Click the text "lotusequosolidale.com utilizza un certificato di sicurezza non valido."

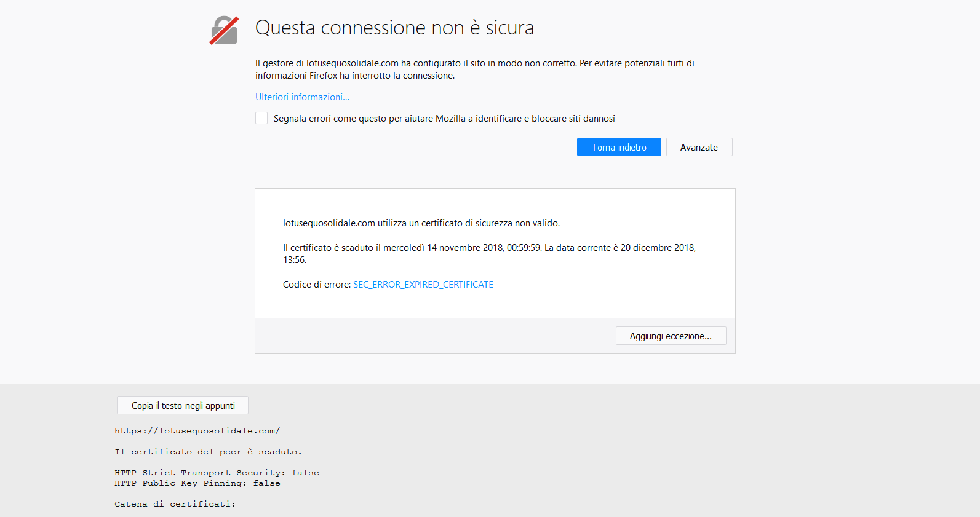(x=421, y=223)
